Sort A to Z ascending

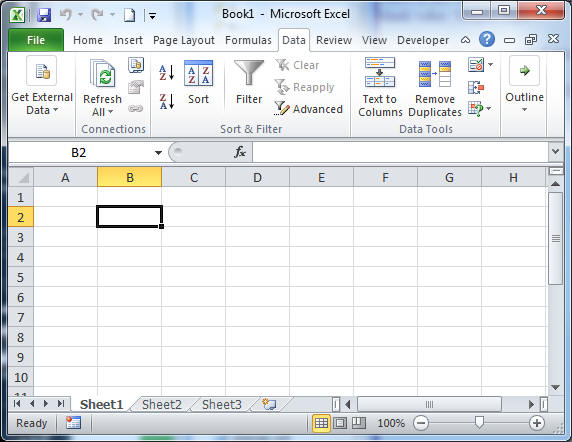167,73
